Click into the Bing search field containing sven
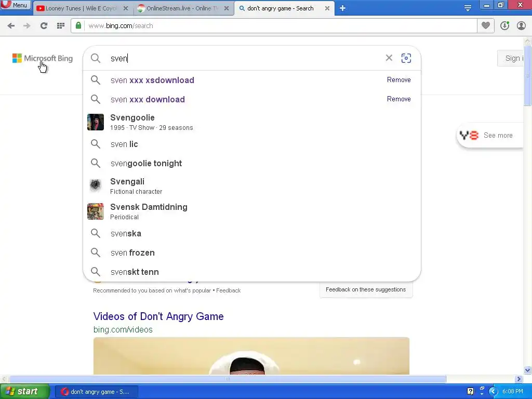 pos(244,58)
